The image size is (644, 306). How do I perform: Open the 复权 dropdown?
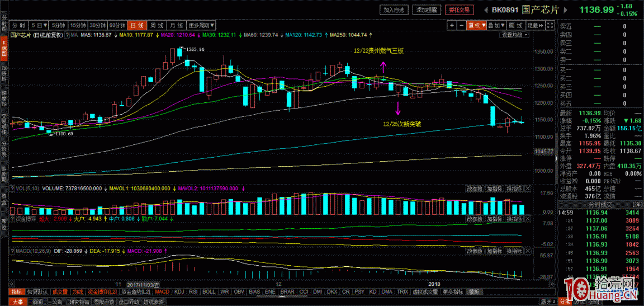[476, 26]
